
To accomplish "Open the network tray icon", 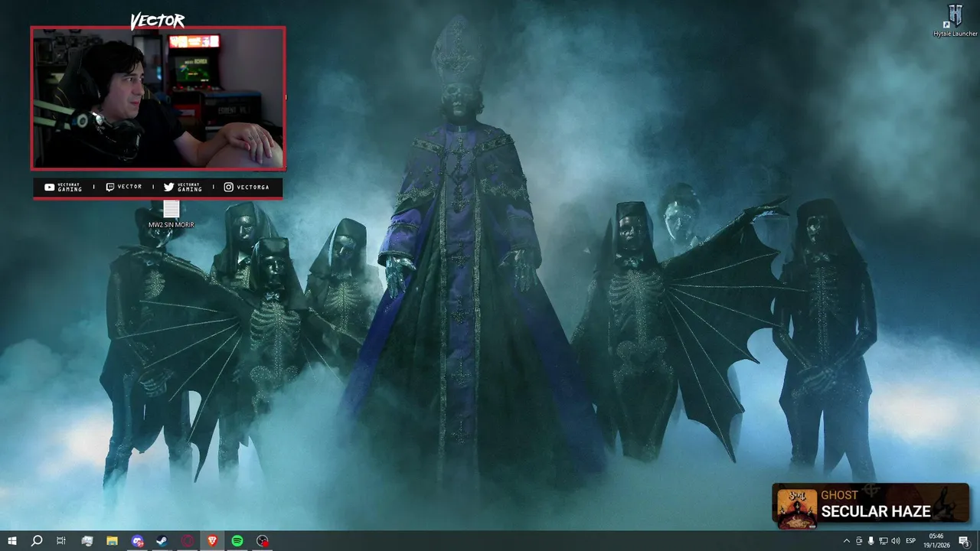I will [884, 541].
